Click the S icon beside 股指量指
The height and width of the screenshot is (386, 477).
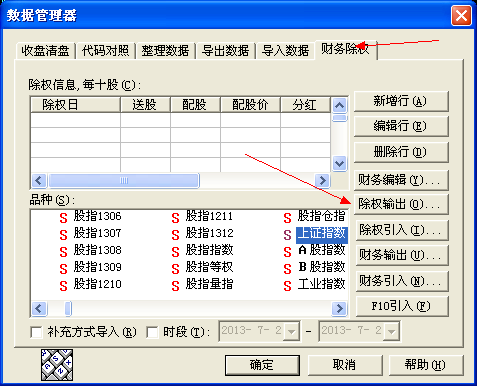[x=175, y=286]
